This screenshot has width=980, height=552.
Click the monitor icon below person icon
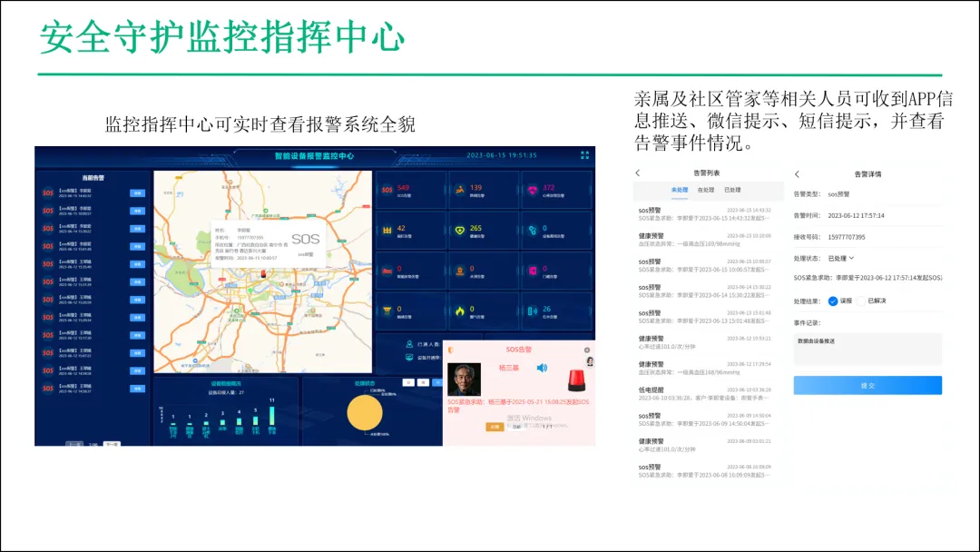(409, 357)
